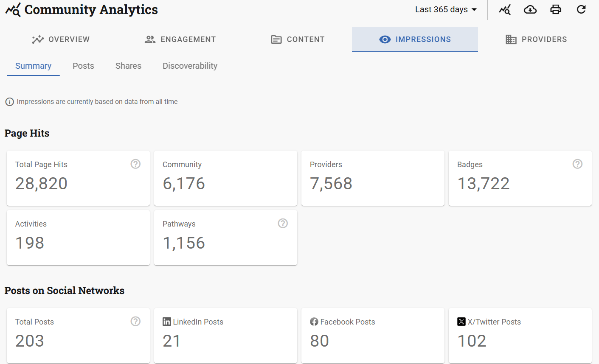Click help icon on Total Page Hits
The height and width of the screenshot is (364, 599).
(135, 164)
